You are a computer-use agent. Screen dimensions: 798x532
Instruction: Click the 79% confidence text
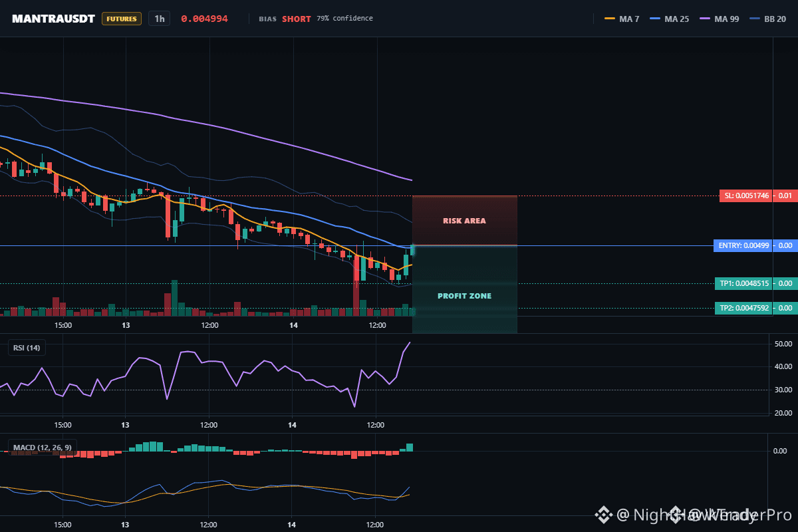[344, 19]
